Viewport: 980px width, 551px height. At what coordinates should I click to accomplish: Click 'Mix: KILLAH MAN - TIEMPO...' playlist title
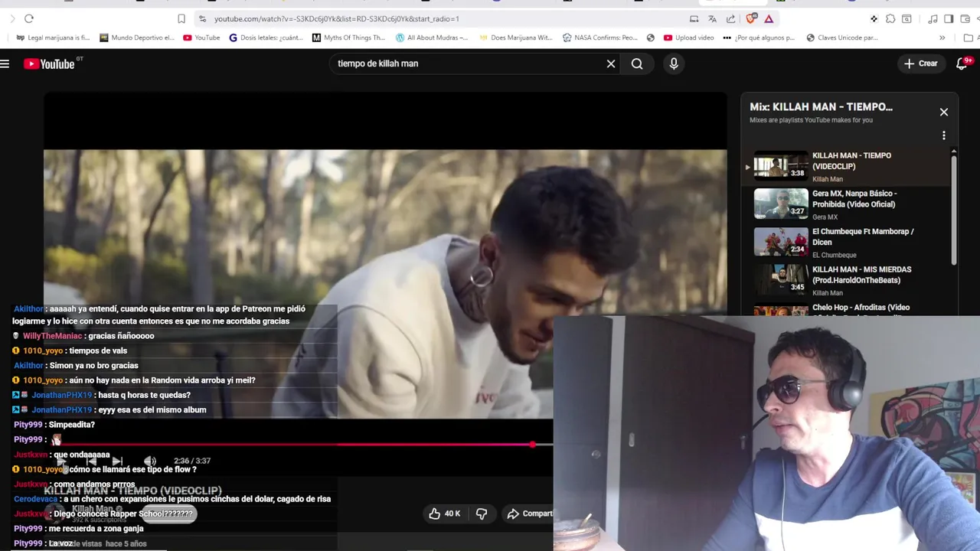[x=821, y=107]
